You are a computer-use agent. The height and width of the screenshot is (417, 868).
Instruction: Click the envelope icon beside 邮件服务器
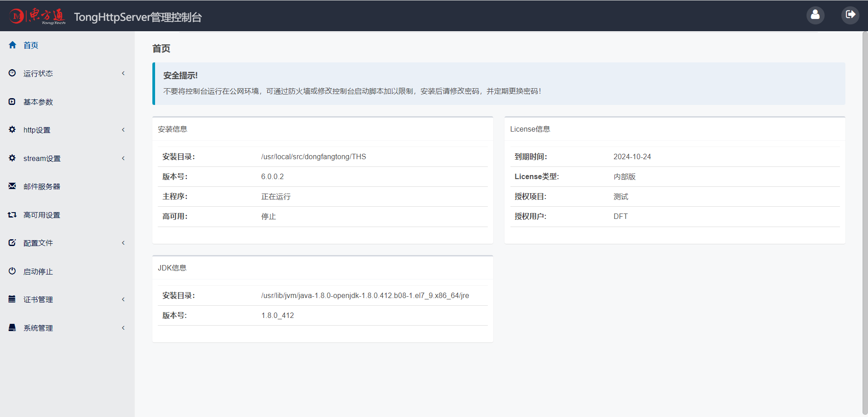(12, 186)
